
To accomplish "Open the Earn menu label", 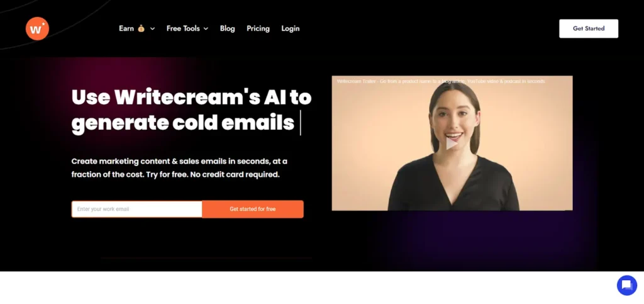I will [126, 28].
